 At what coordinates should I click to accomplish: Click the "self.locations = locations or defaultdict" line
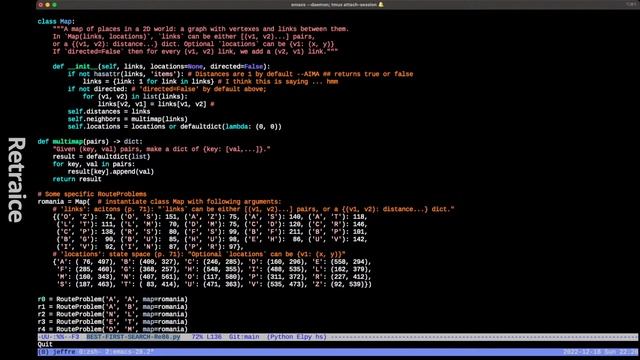[175, 127]
